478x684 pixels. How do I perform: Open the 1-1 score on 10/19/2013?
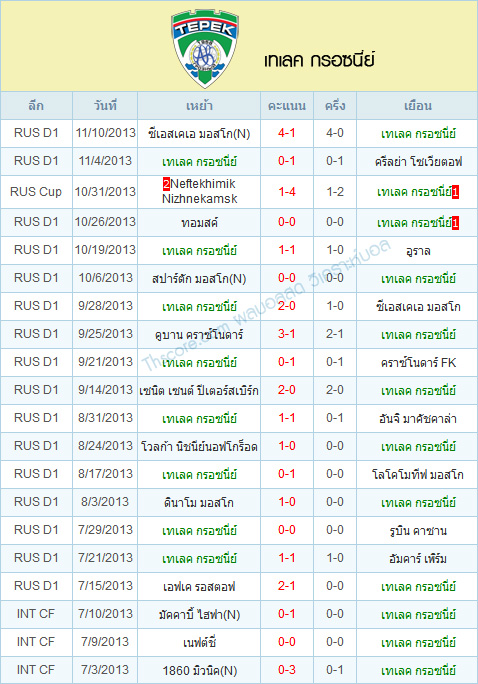click(x=287, y=250)
